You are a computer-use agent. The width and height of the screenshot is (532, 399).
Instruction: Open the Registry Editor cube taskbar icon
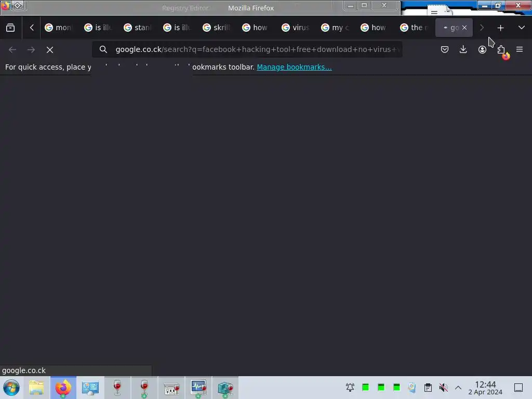coord(225,388)
